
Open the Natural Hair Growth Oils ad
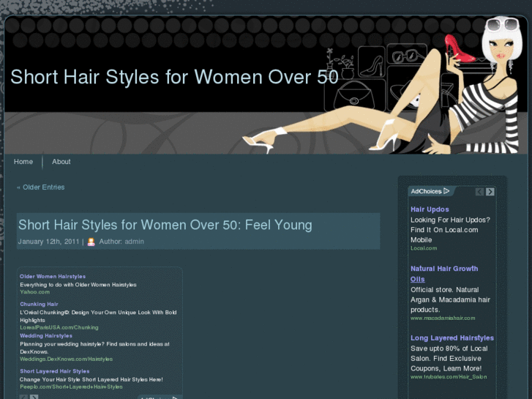pyautogui.click(x=444, y=274)
